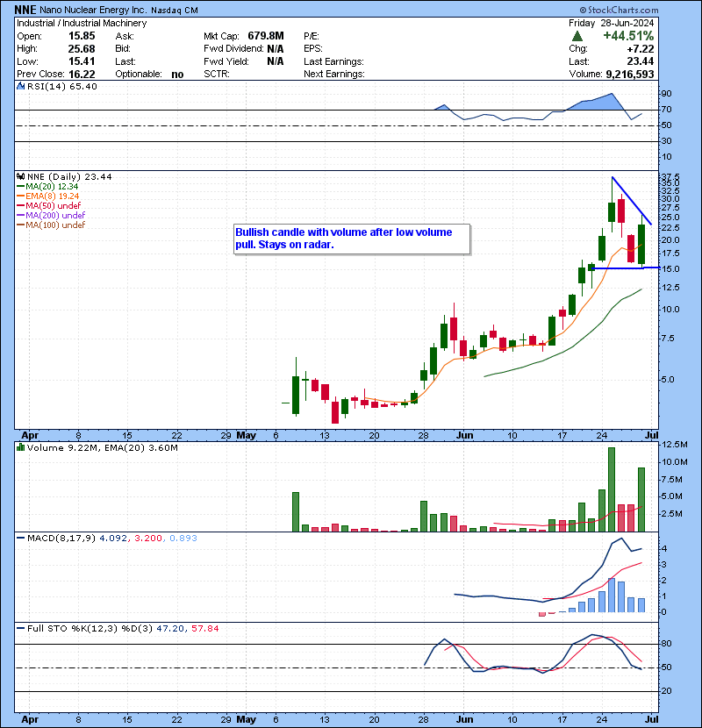Click the company name Nano Nuclear Energy Inc.
The width and height of the screenshot is (702, 728).
tap(94, 10)
